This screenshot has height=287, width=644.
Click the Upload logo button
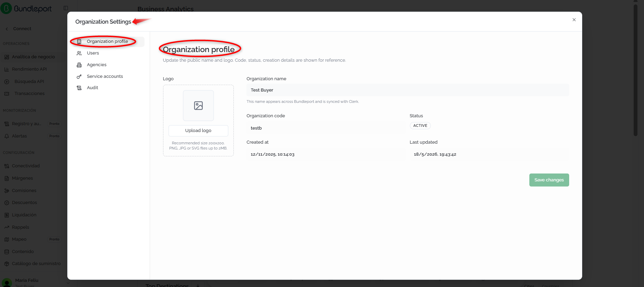(x=198, y=131)
